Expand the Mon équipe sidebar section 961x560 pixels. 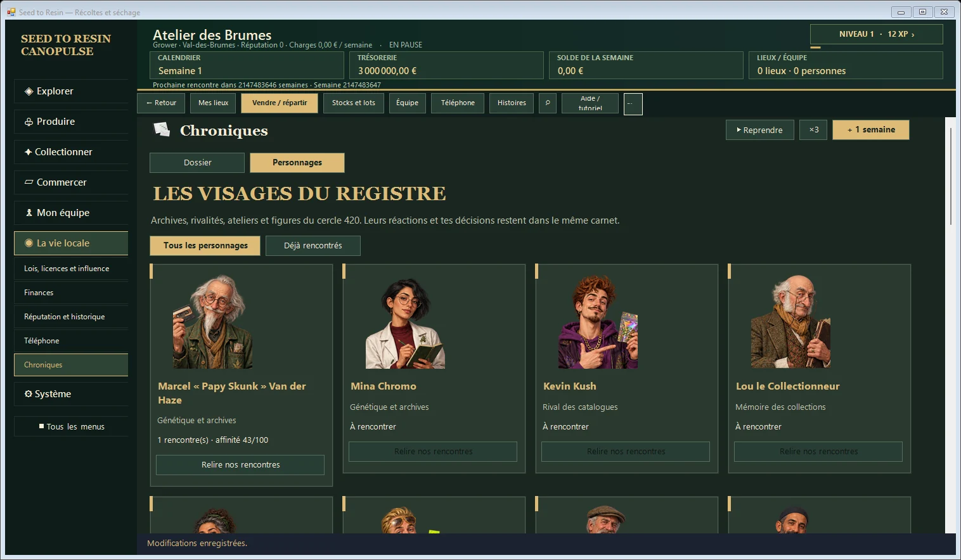71,213
